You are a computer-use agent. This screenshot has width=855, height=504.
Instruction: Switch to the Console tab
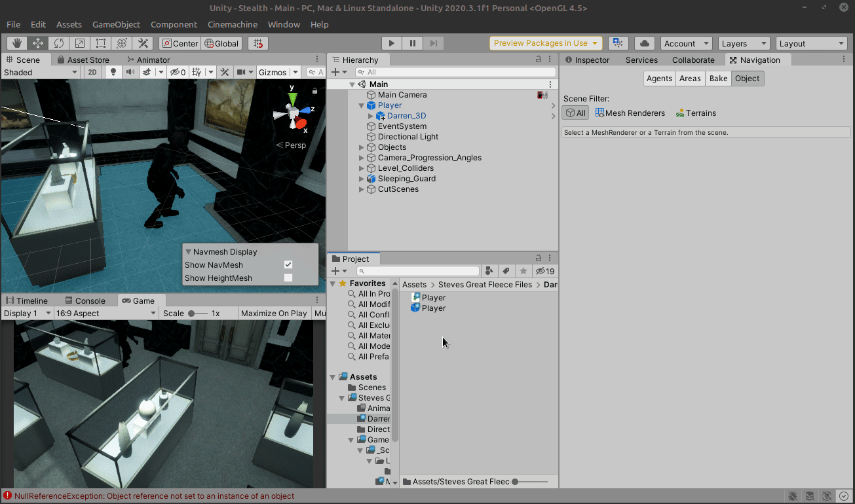point(85,300)
